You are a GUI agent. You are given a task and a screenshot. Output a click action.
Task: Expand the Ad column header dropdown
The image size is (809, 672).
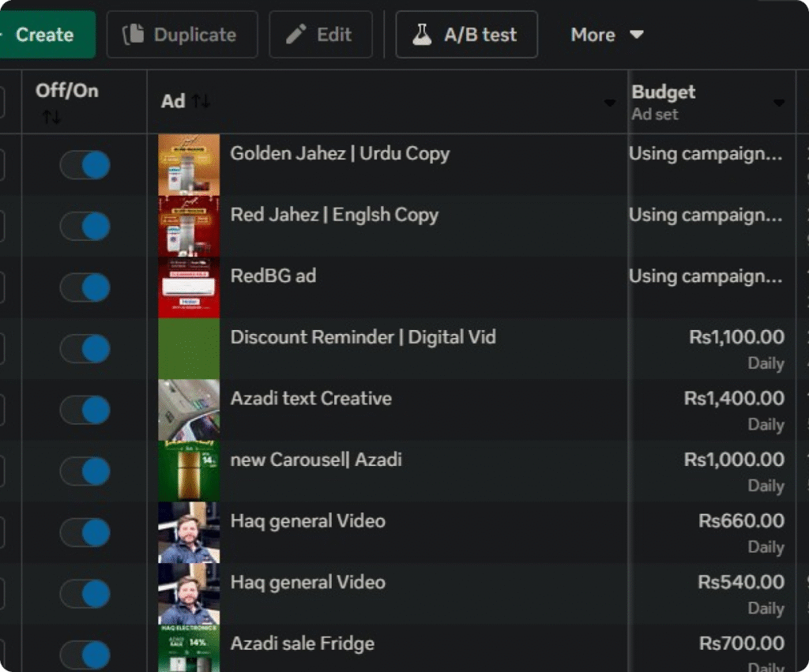coord(609,103)
